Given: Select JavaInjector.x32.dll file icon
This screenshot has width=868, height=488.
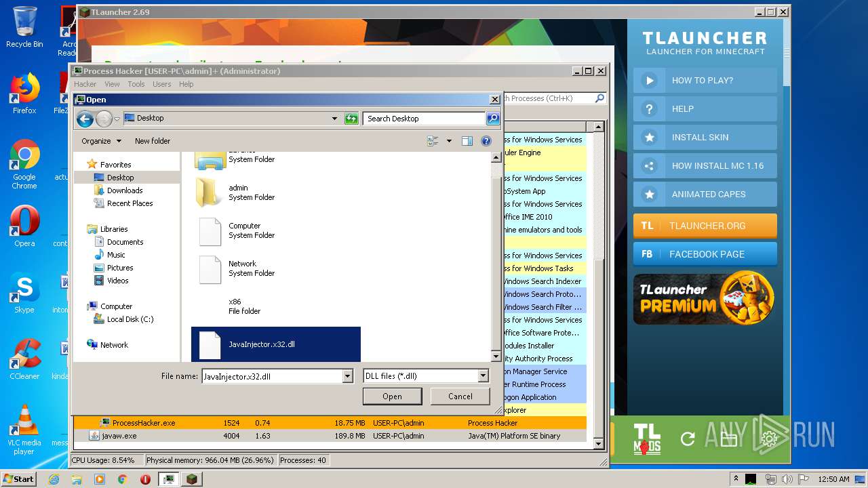Looking at the screenshot, I should pos(210,345).
